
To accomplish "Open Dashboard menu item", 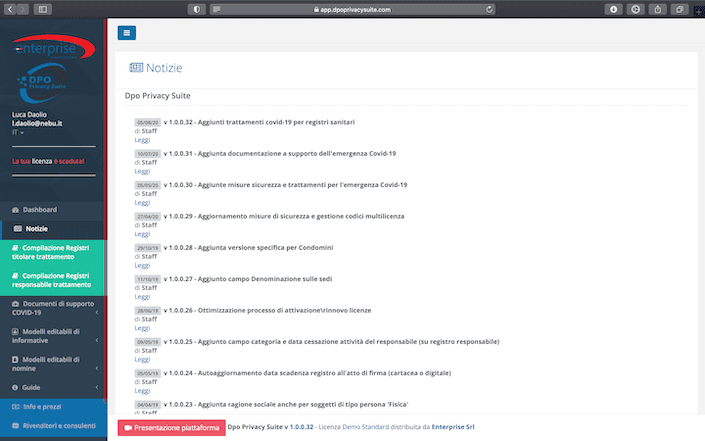I will (x=52, y=210).
